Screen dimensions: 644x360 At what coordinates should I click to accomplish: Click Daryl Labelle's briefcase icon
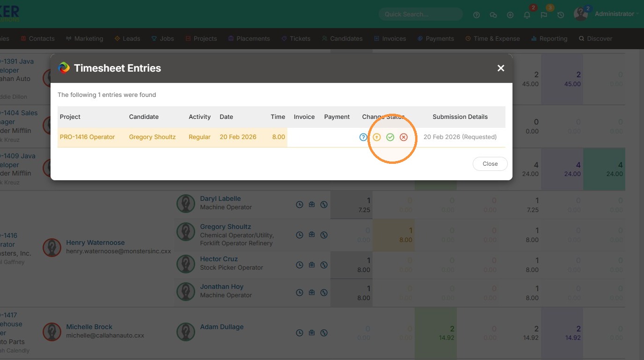coord(312,205)
